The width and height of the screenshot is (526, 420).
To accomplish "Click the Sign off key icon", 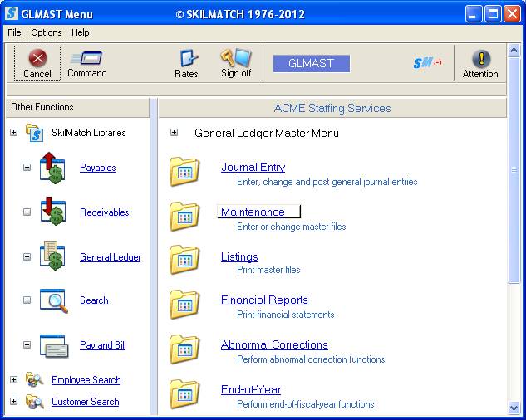I will (236, 57).
